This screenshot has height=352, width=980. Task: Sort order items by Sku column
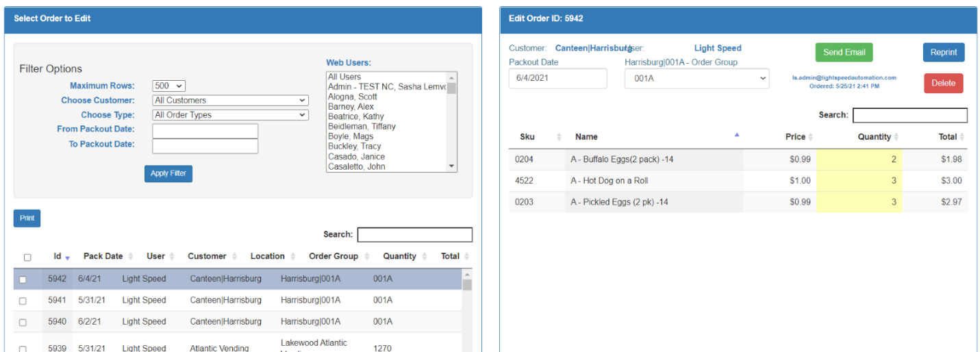[x=537, y=137]
